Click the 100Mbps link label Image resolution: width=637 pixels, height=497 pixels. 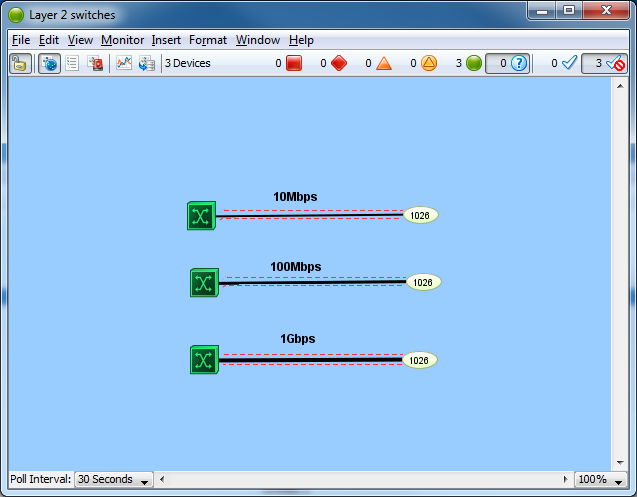[x=296, y=267]
